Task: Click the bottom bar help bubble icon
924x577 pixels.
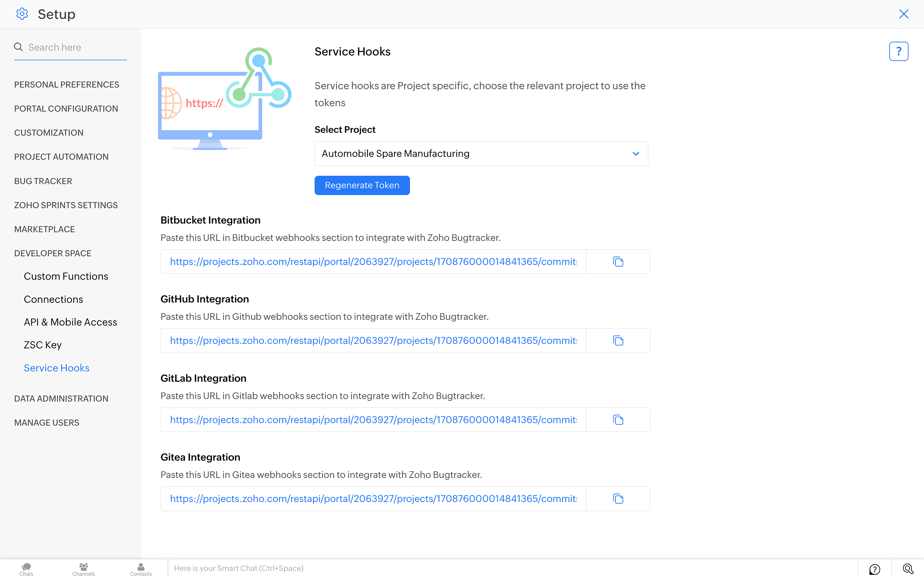Action: pos(875,569)
